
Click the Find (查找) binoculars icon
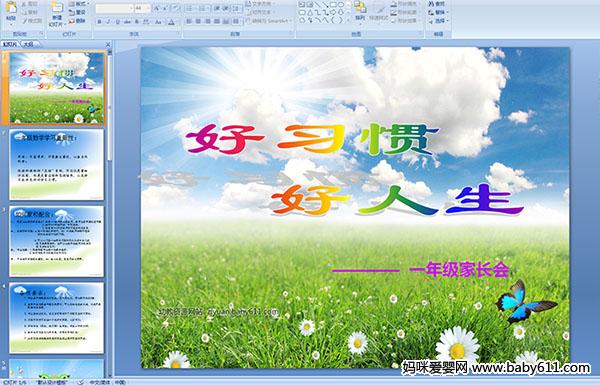[431, 4]
